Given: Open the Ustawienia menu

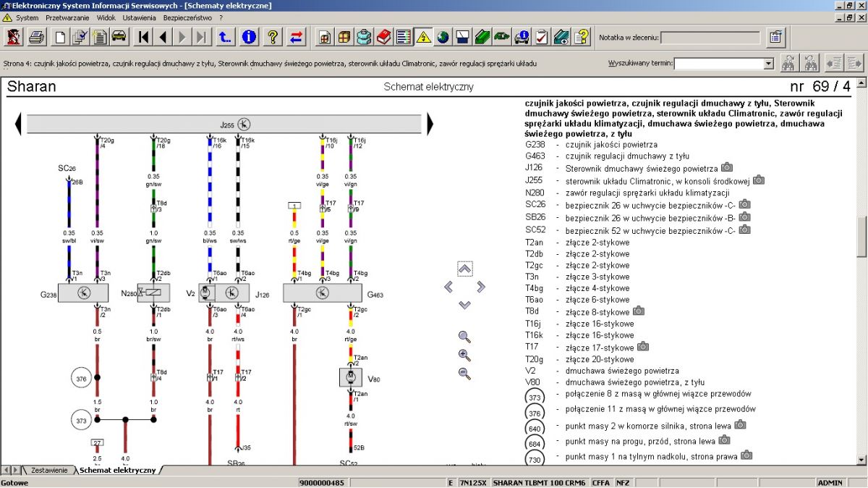Looking at the screenshot, I should [140, 17].
